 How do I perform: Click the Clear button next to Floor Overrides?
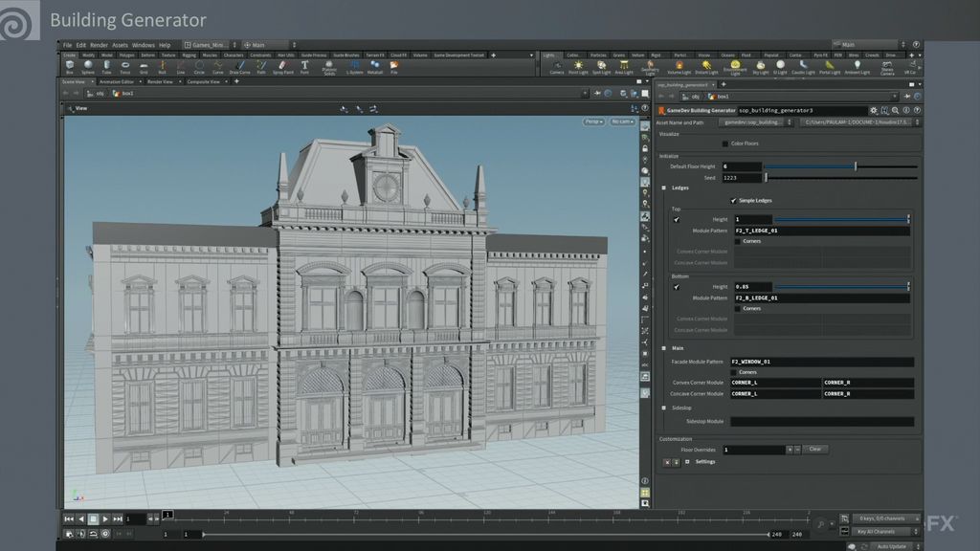(815, 449)
